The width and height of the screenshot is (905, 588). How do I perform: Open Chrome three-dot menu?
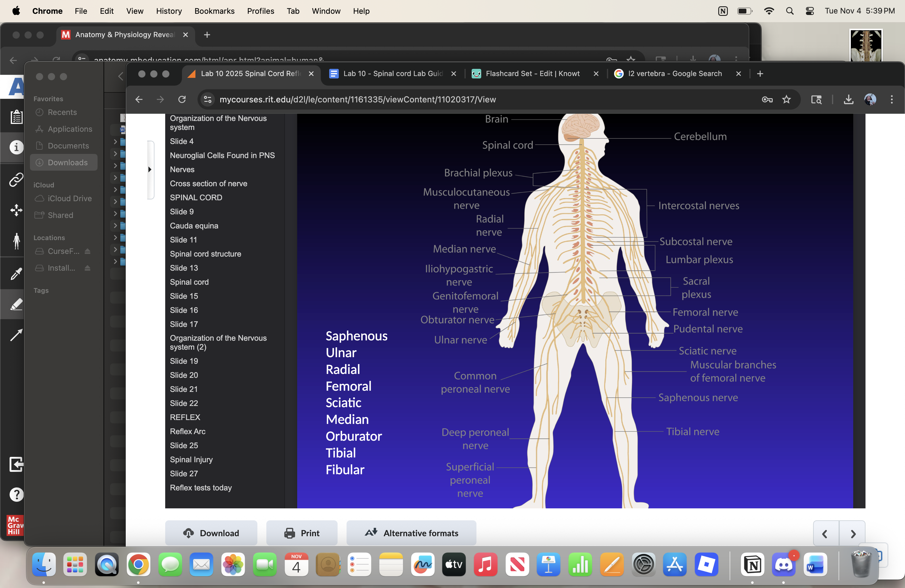click(892, 100)
